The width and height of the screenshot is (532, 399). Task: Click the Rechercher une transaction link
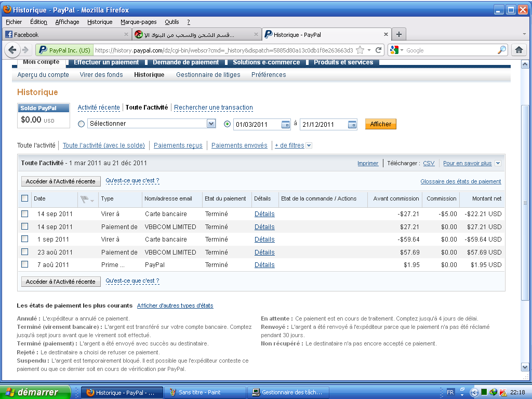(214, 108)
